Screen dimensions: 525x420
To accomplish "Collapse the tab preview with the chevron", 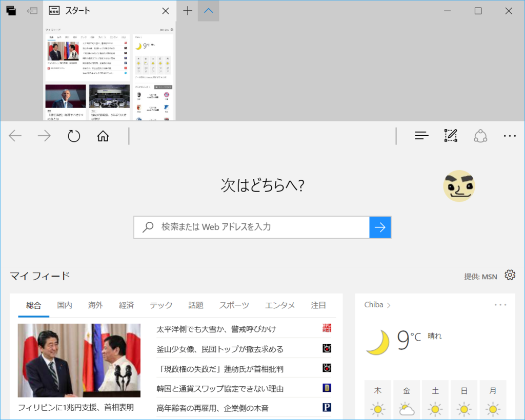I will coord(208,11).
